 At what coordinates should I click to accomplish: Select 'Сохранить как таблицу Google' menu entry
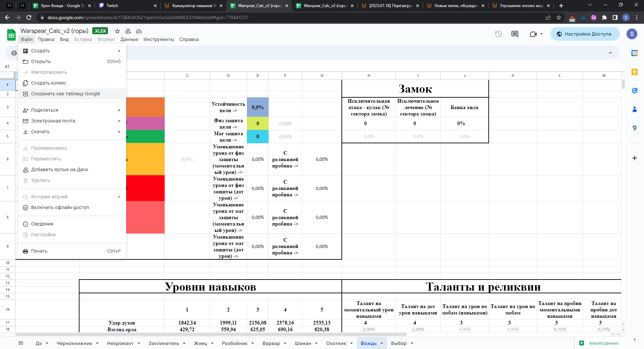pyautogui.click(x=66, y=94)
